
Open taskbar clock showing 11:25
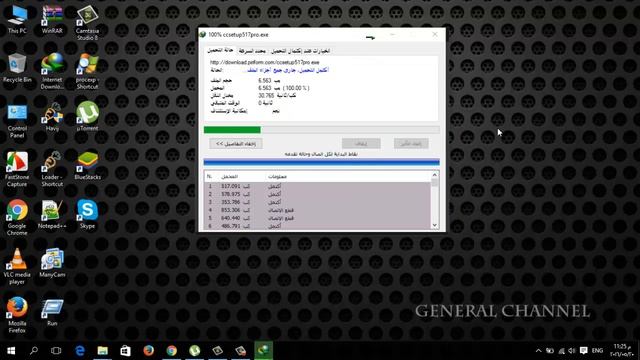click(x=622, y=351)
